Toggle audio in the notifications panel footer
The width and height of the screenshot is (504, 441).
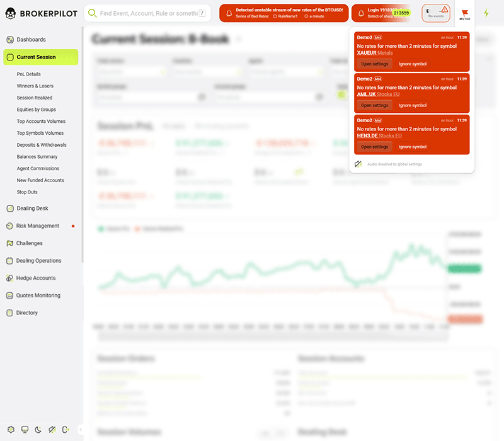click(358, 163)
